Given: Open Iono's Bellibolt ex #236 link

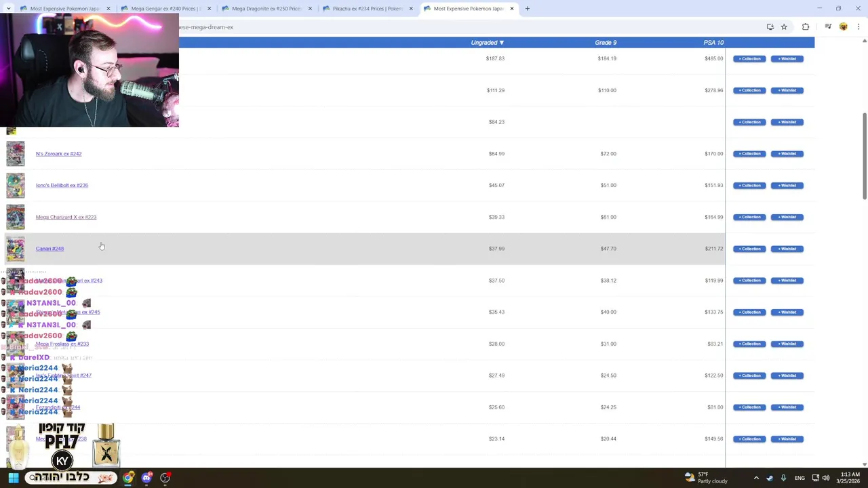Looking at the screenshot, I should (x=62, y=185).
